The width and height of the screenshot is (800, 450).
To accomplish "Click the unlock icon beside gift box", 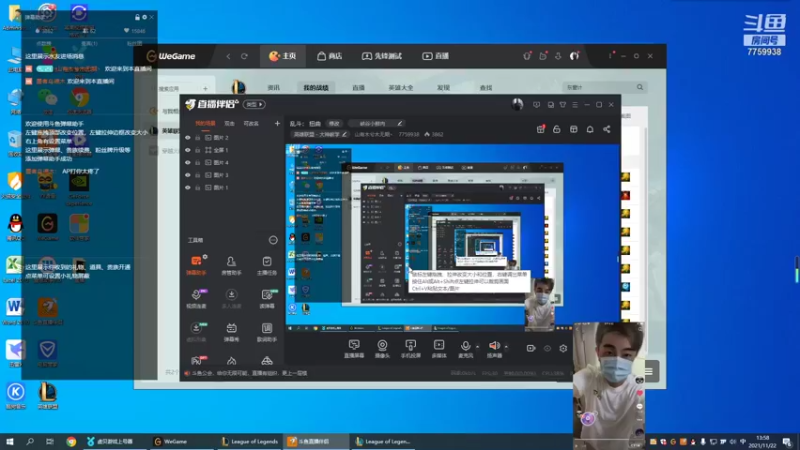I will pyautogui.click(x=557, y=129).
